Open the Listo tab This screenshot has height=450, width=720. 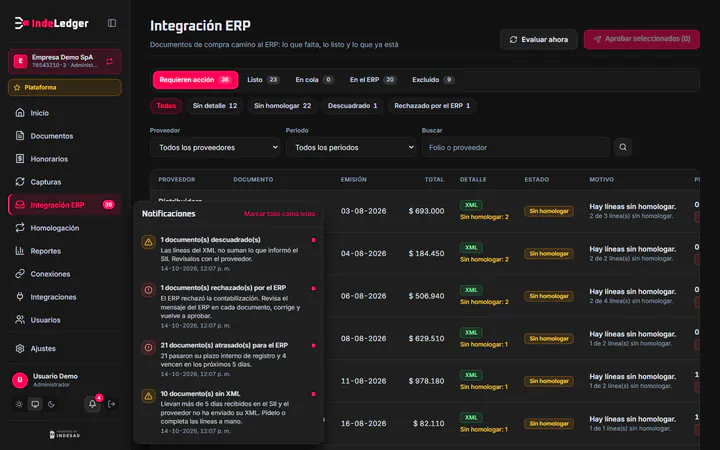tap(263, 80)
